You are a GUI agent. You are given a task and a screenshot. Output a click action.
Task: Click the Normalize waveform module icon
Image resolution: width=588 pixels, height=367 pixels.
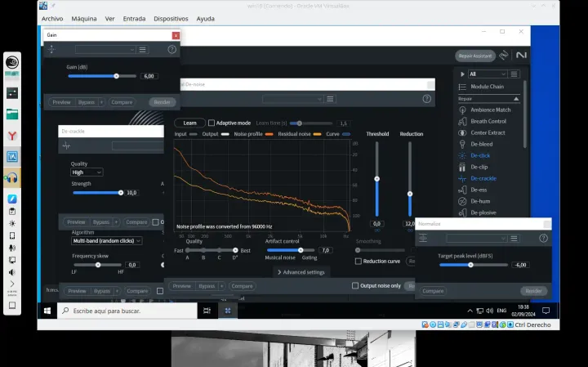pyautogui.click(x=423, y=239)
